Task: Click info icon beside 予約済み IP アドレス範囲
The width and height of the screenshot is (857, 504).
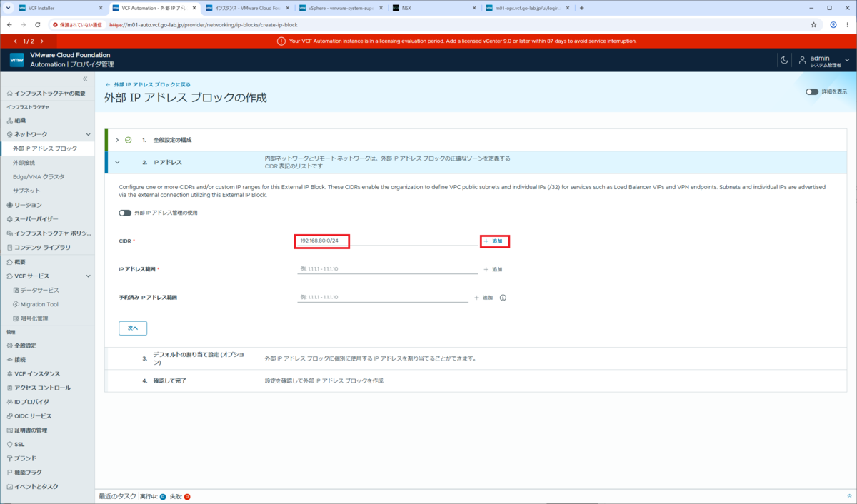Action: pos(503,298)
